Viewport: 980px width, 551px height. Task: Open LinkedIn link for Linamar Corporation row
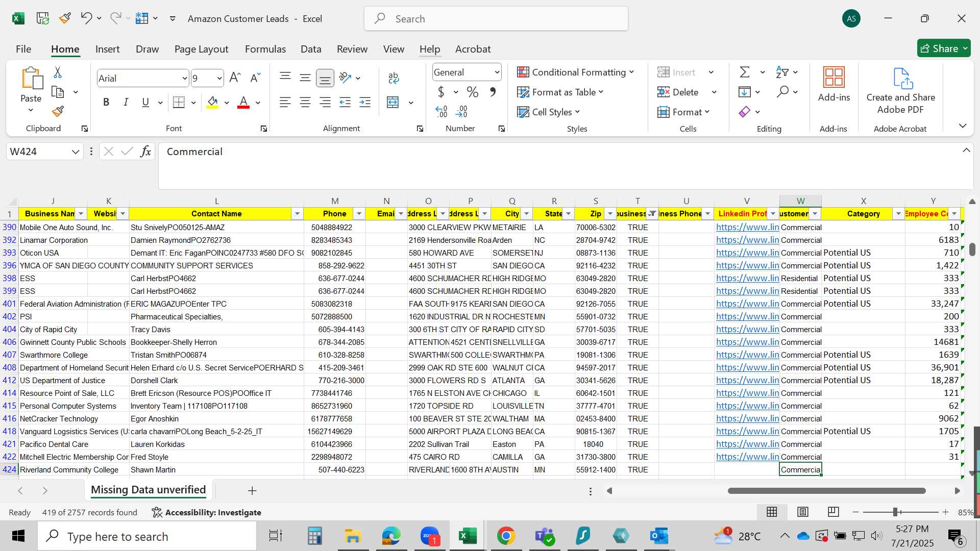(x=747, y=240)
